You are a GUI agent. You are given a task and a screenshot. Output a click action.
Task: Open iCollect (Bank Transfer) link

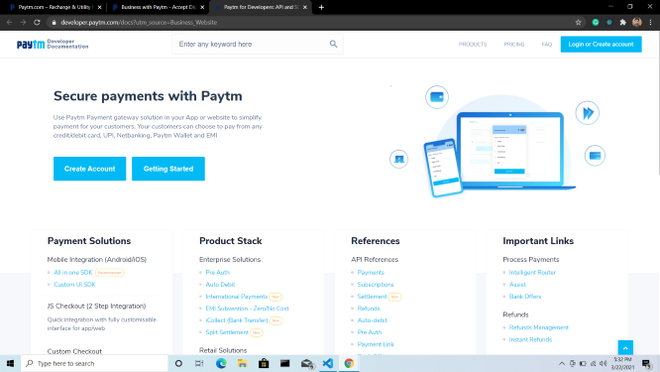click(237, 320)
